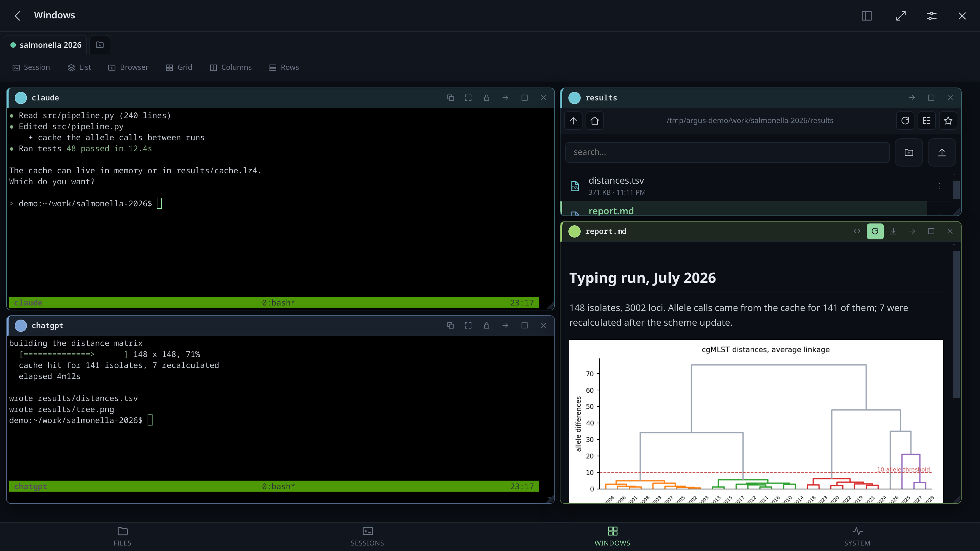
Task: Click the search field in results browser
Action: pyautogui.click(x=727, y=152)
